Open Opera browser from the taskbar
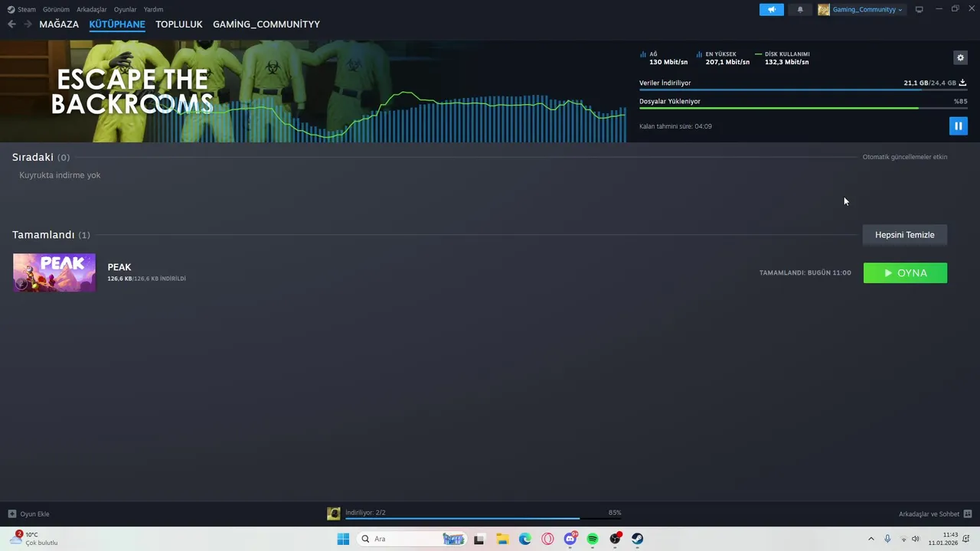 [547, 539]
